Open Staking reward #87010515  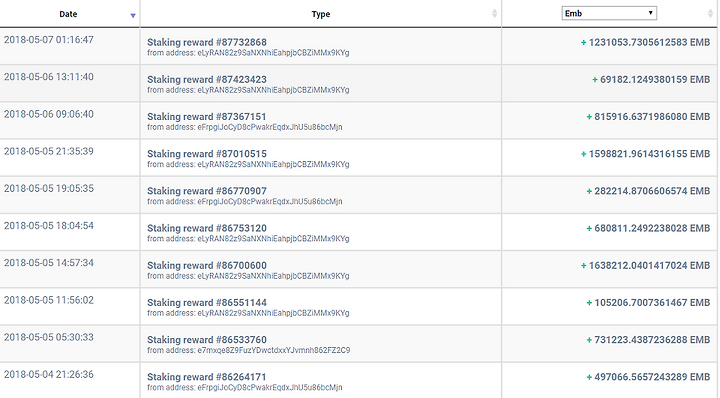tap(207, 154)
